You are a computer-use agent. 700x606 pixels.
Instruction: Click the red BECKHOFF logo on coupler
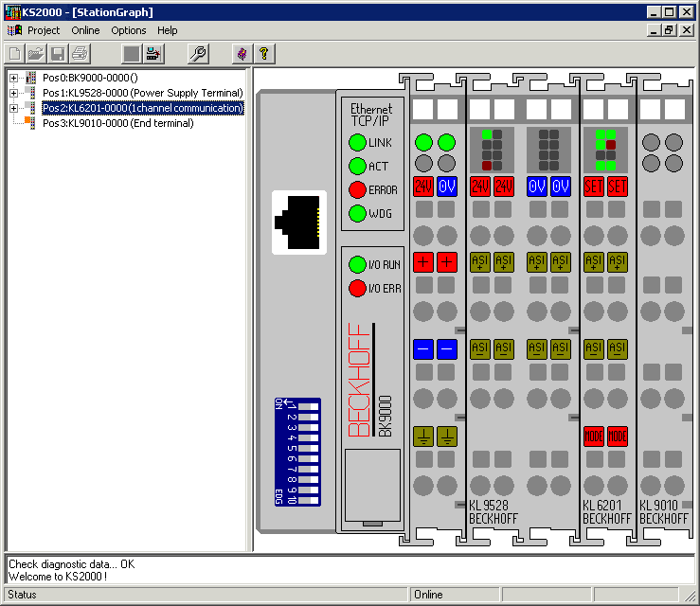359,380
